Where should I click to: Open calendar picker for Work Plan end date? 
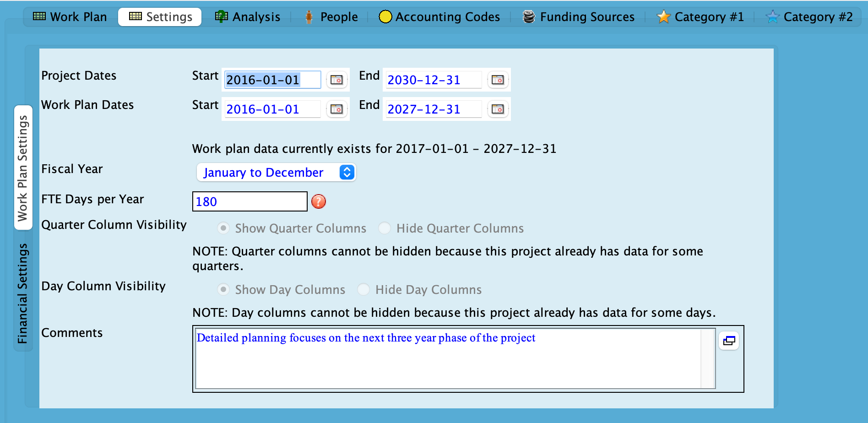498,109
